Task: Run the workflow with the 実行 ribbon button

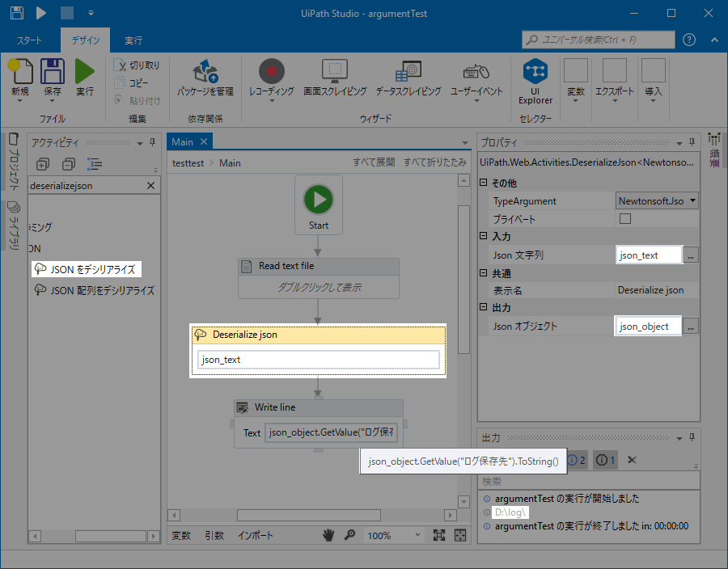Action: [84, 78]
